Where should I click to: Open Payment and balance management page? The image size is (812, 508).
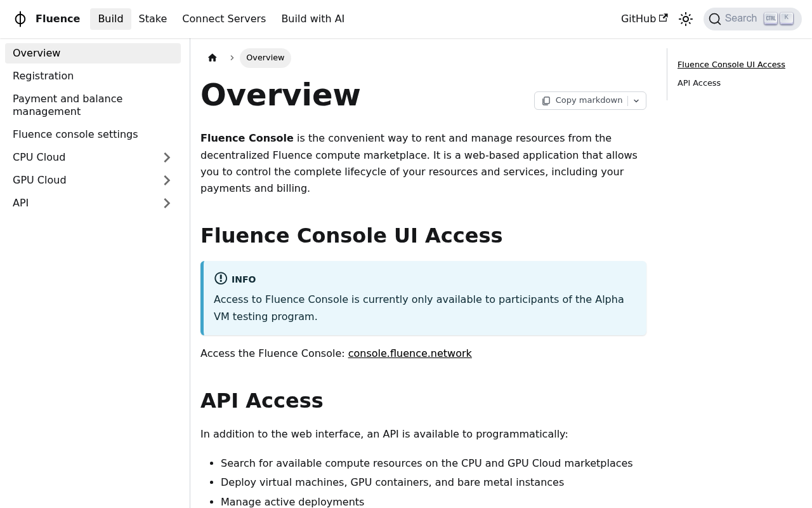click(93, 105)
